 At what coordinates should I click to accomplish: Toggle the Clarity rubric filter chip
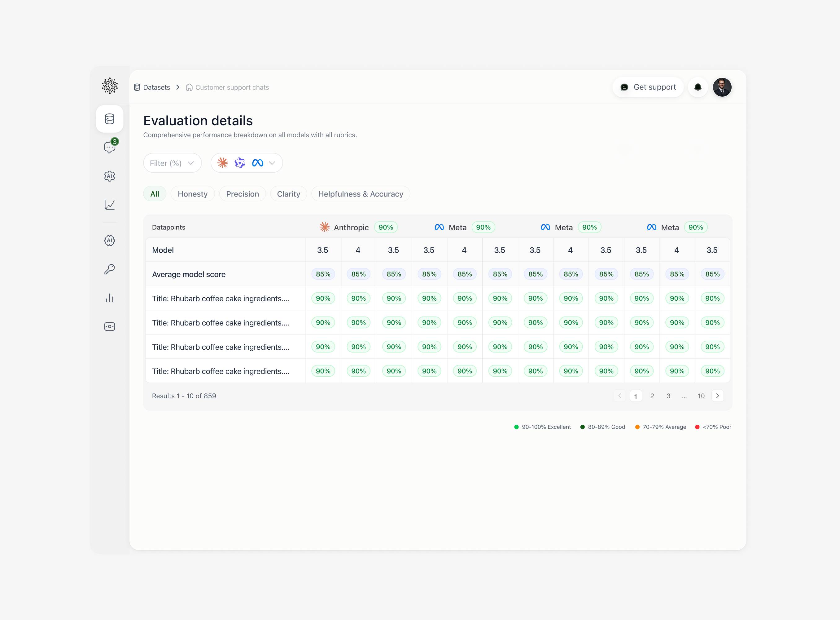tap(288, 194)
